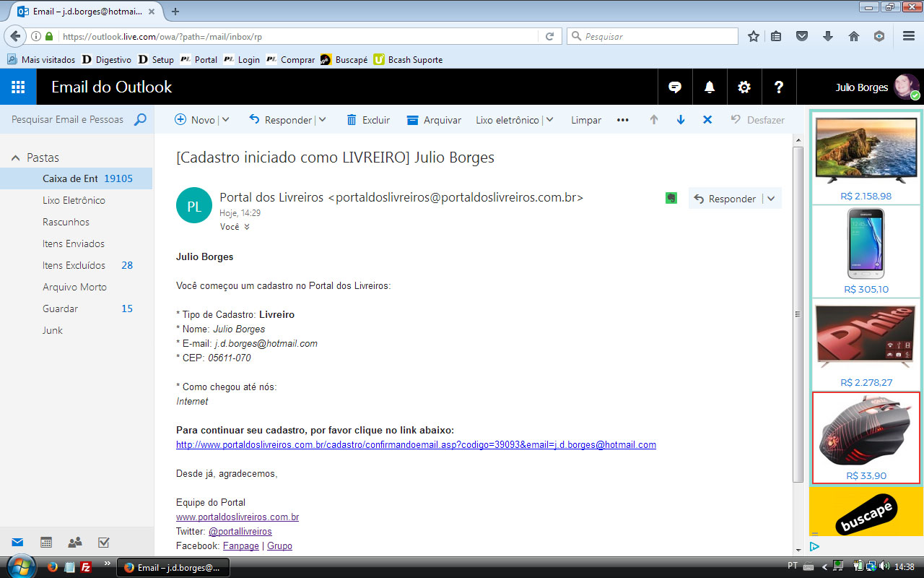924x578 pixels.
Task: Close the message with the X icon
Action: [707, 120]
